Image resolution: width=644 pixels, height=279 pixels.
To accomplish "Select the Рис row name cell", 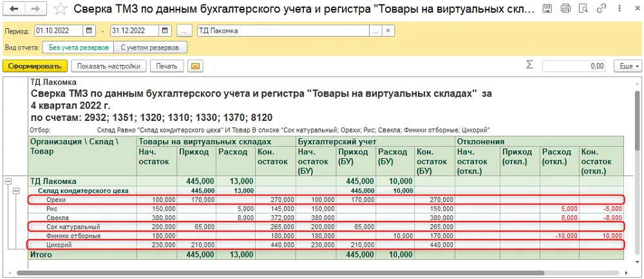I will [82, 208].
